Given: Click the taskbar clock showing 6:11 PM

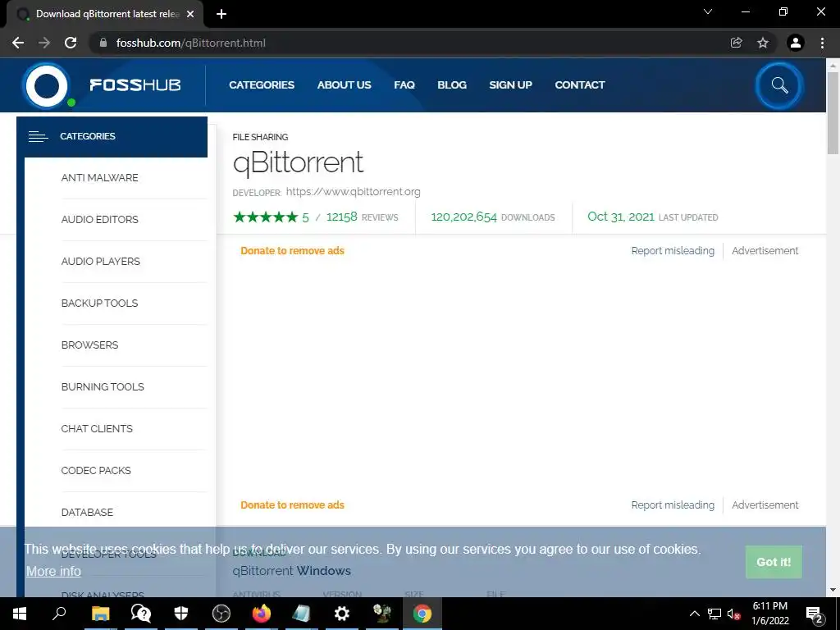Looking at the screenshot, I should [769, 614].
